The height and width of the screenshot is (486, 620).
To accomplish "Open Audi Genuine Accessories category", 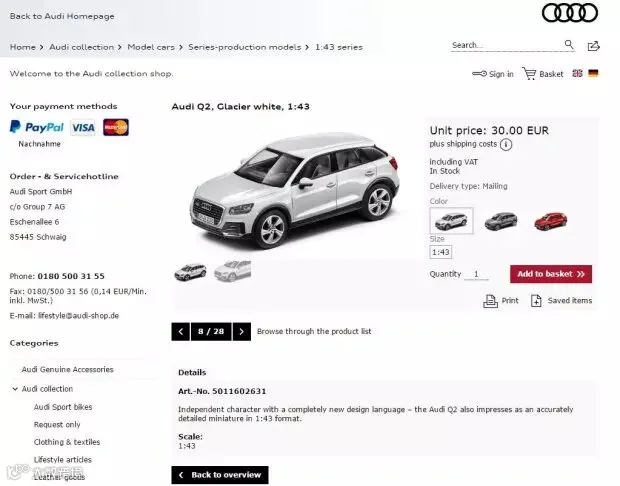I will [68, 369].
